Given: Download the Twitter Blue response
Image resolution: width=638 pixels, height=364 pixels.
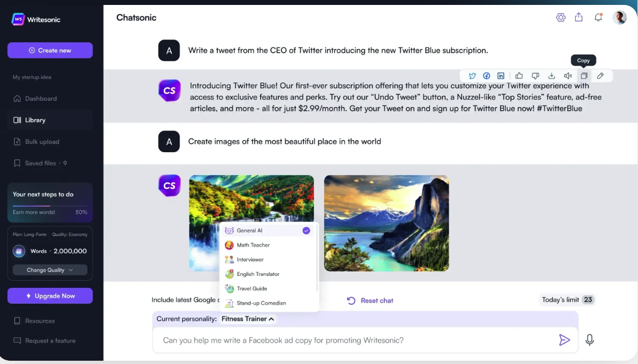Looking at the screenshot, I should coord(551,76).
